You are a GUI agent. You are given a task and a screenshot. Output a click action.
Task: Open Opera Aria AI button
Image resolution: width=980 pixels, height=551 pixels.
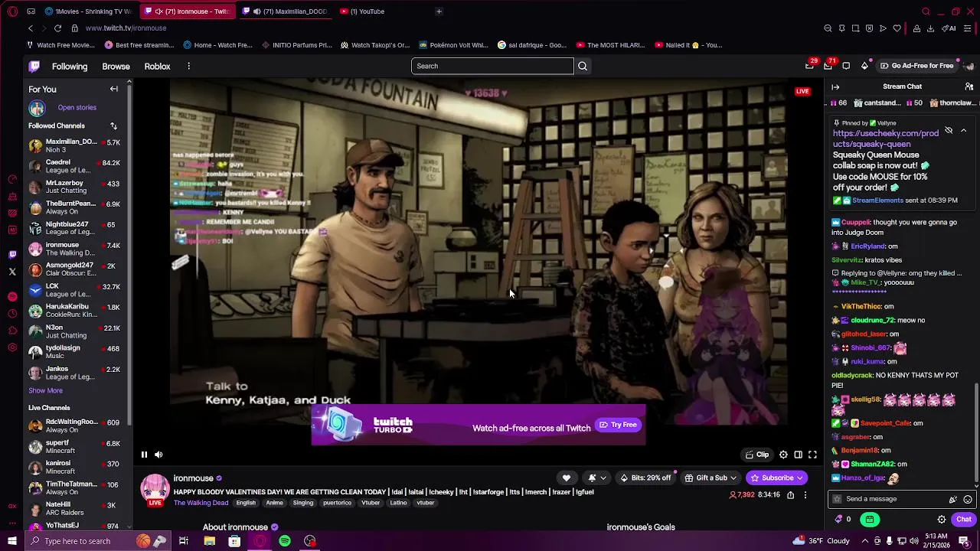pyautogui.click(x=949, y=28)
